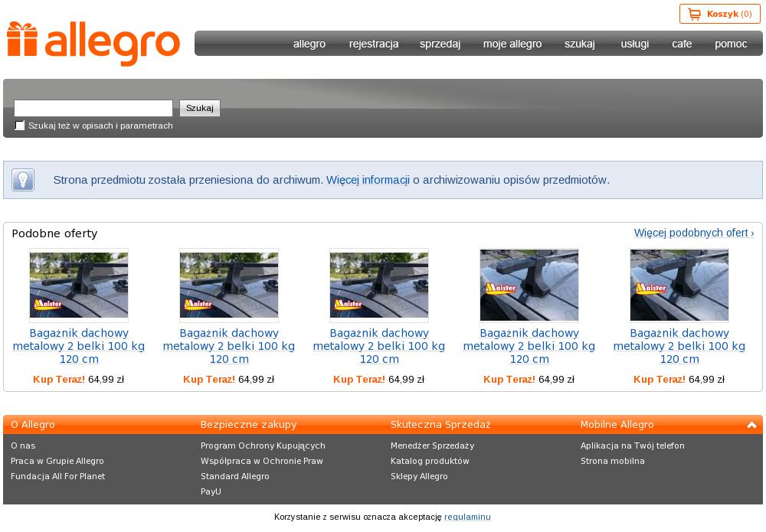Open the 'regulaminu' terms link
The image size is (766, 532).
(467, 517)
